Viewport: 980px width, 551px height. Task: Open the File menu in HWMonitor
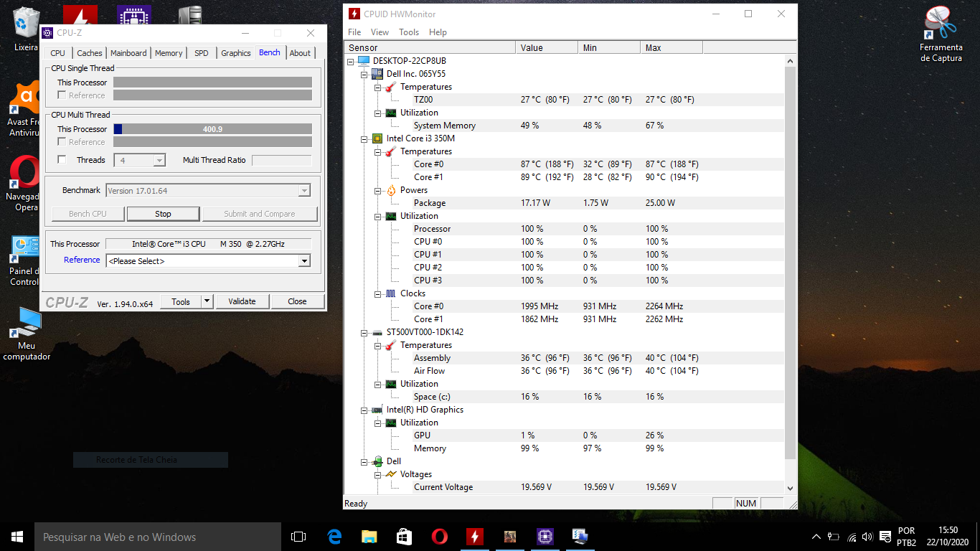coord(354,32)
